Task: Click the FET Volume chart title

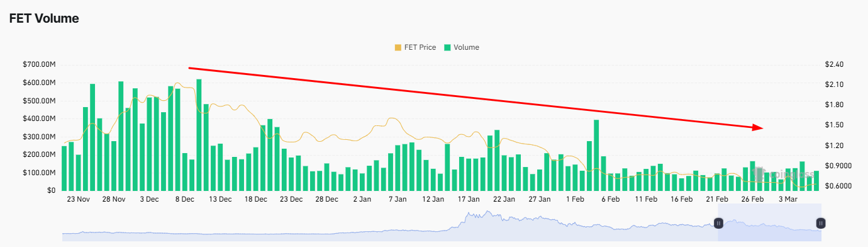Action: click(x=44, y=19)
